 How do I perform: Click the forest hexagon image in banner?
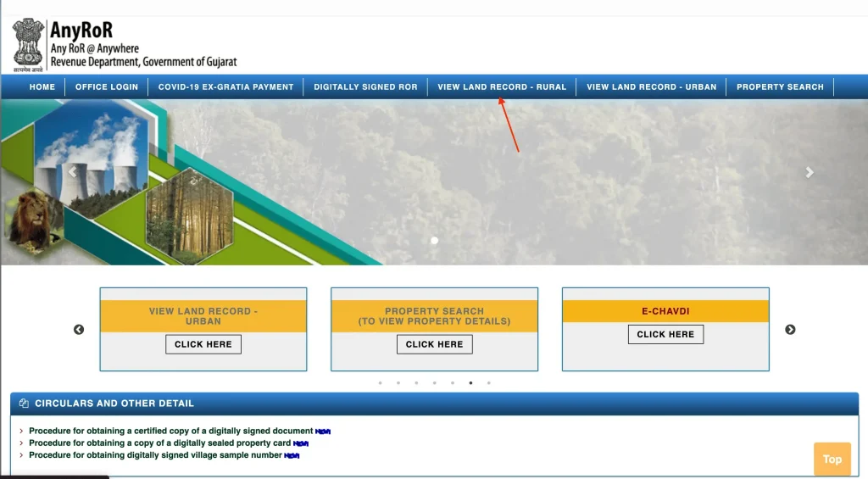tap(190, 216)
